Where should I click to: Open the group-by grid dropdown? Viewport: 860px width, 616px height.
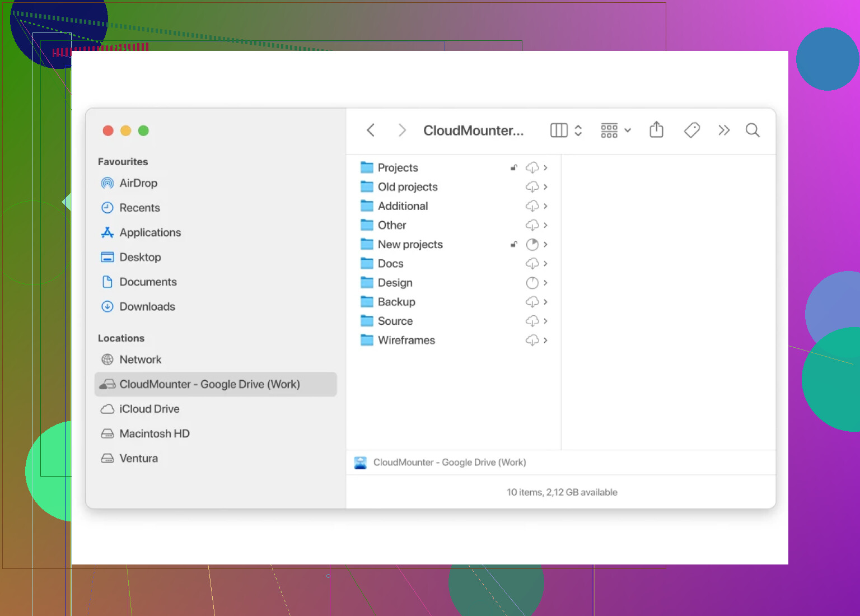615,130
